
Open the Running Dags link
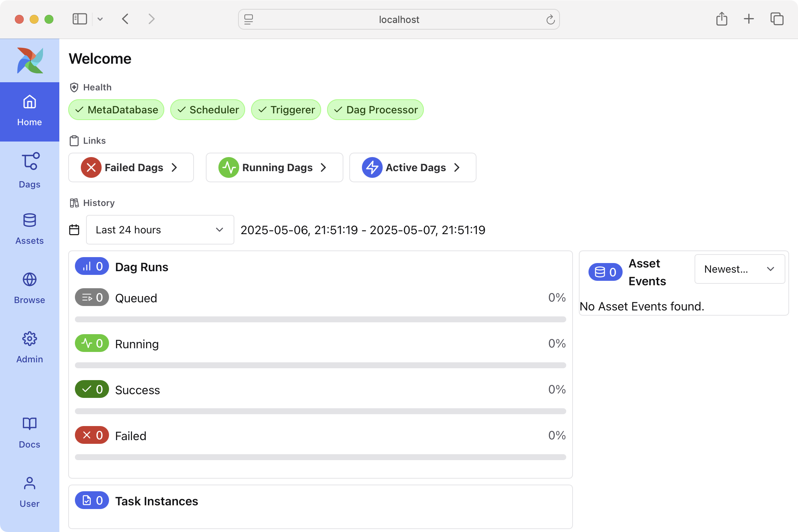(274, 167)
